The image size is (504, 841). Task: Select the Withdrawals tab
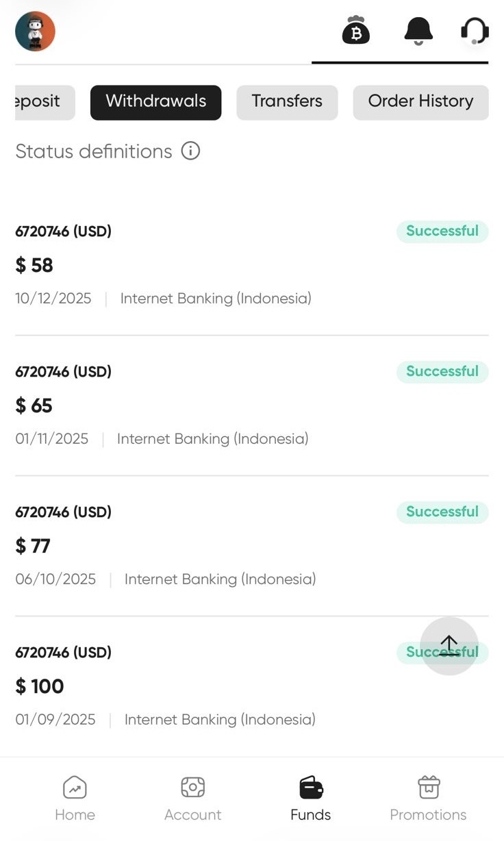pyautogui.click(x=155, y=102)
